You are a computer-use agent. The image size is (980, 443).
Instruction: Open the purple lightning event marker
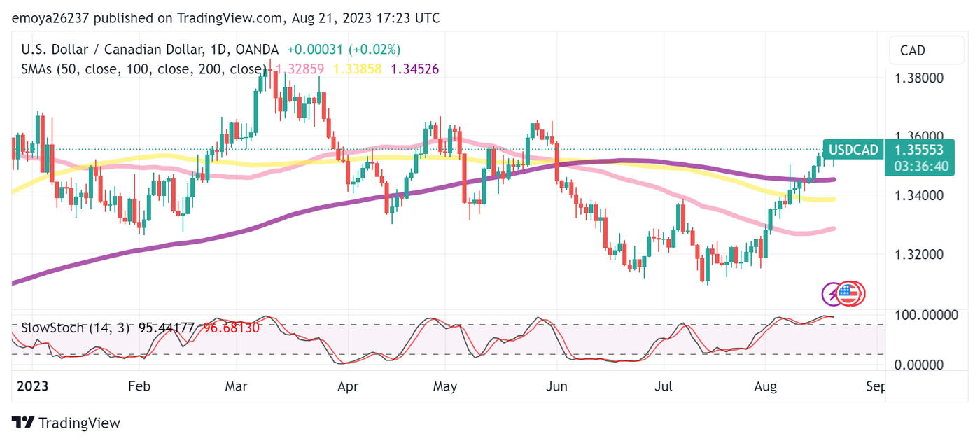pyautogui.click(x=833, y=294)
